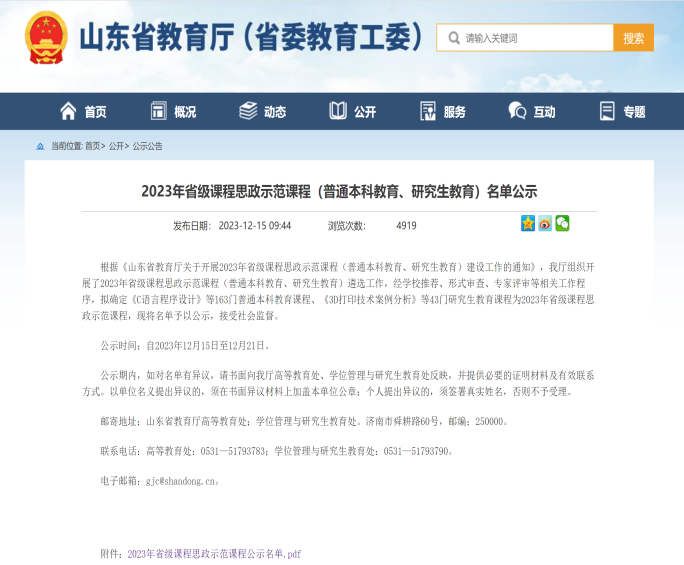Share article via green WeChat icon

point(562,224)
